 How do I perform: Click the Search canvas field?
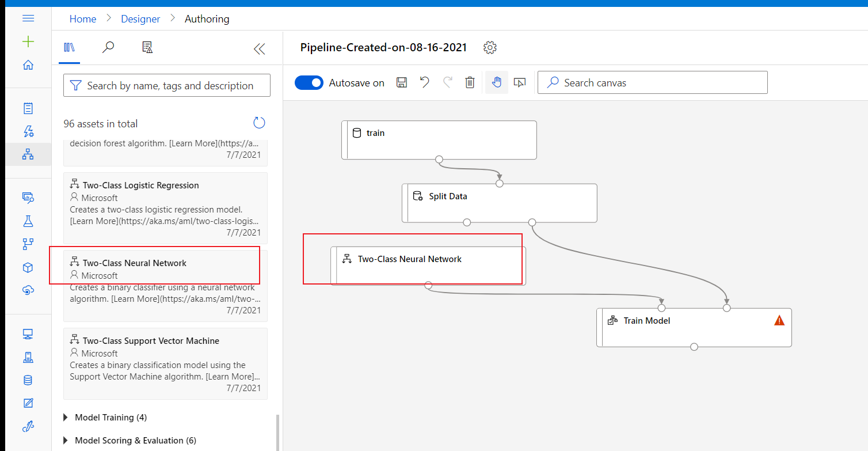(652, 82)
